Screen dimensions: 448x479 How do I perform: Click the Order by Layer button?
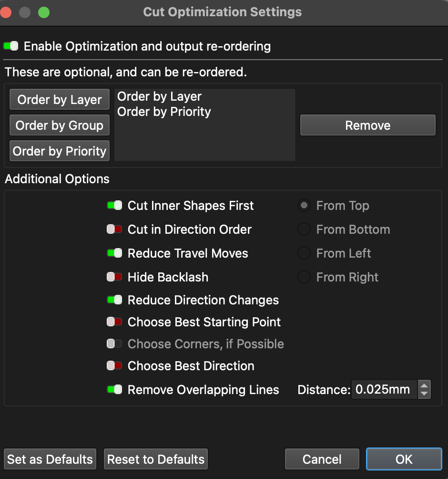(60, 100)
